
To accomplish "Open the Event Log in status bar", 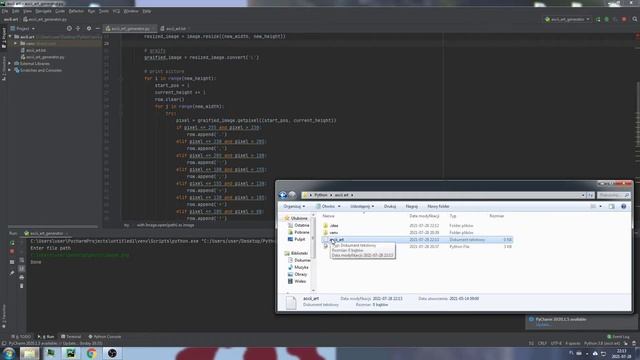I will pos(618,337).
